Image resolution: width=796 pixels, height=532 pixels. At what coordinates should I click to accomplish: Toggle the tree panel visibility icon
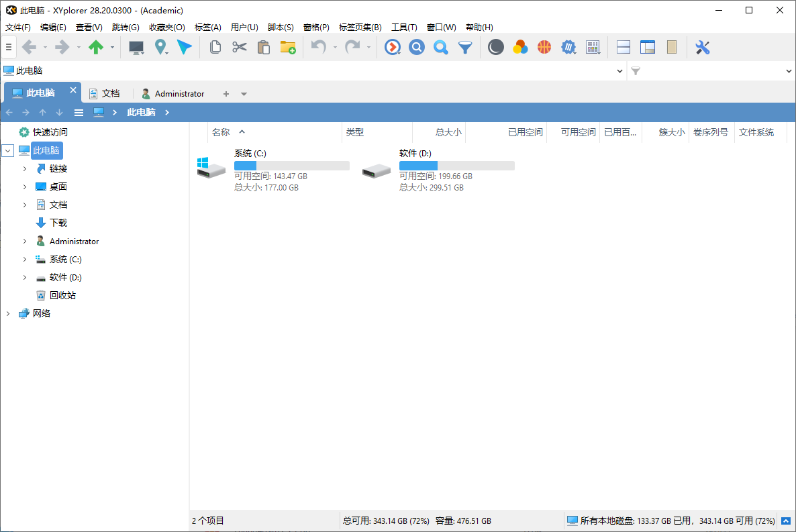click(x=647, y=47)
